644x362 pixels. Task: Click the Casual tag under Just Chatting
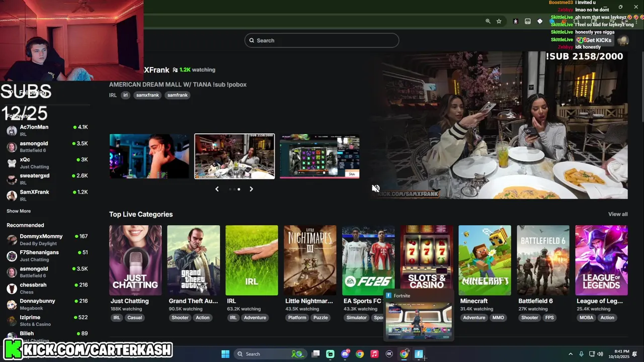[134, 318]
